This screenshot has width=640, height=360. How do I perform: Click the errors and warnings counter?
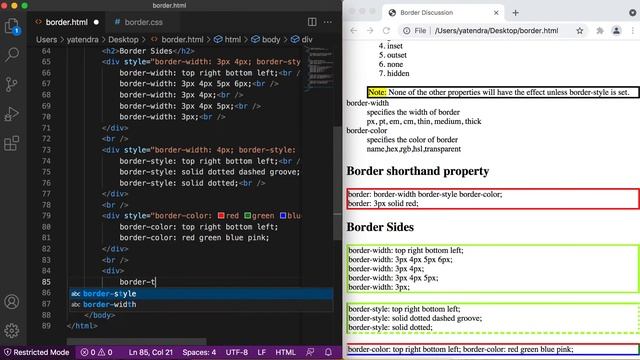click(x=96, y=352)
